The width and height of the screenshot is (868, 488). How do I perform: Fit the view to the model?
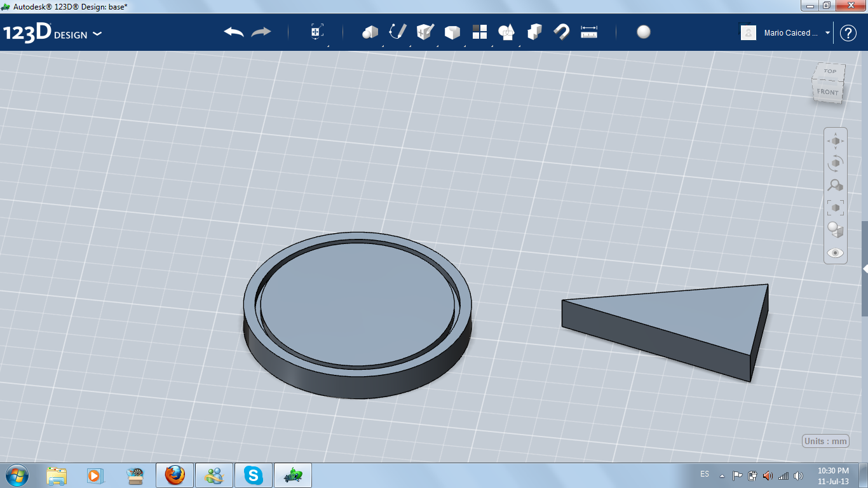tap(836, 208)
